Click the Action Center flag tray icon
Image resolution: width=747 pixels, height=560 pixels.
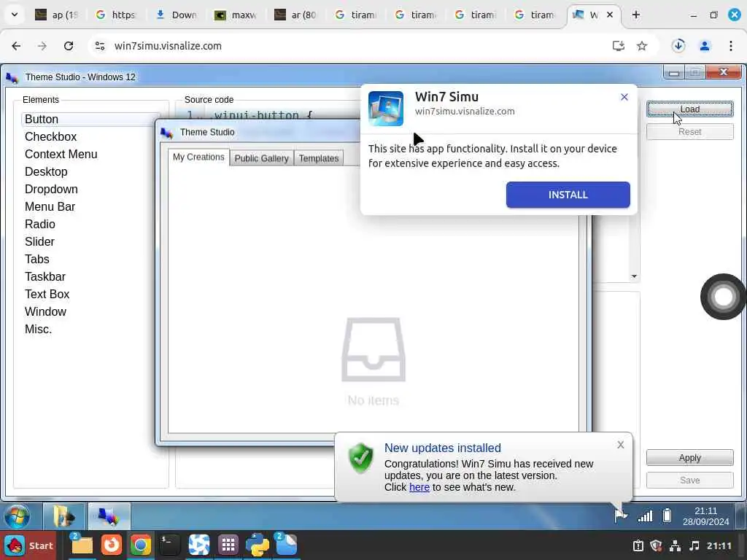(620, 516)
